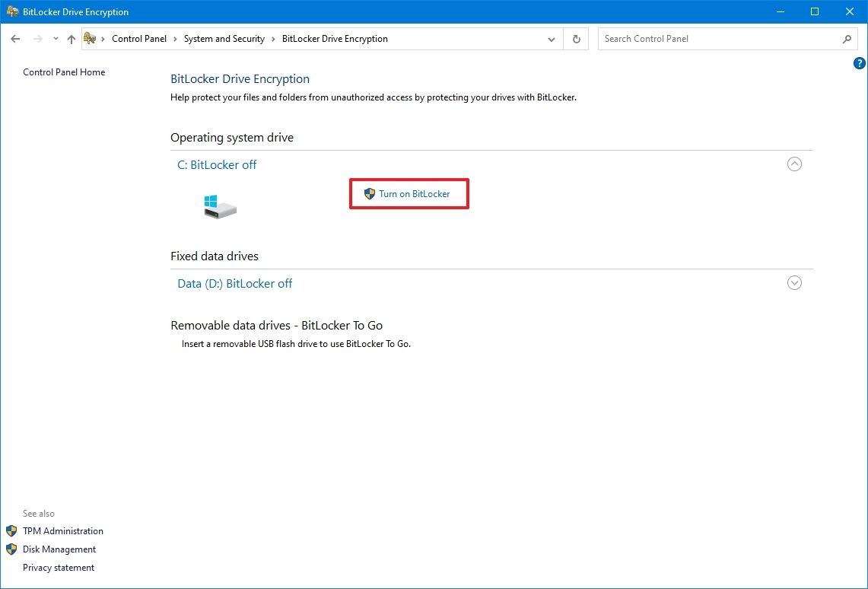Open the Privacy statement link
Viewport: 868px width, 589px height.
pyautogui.click(x=59, y=568)
